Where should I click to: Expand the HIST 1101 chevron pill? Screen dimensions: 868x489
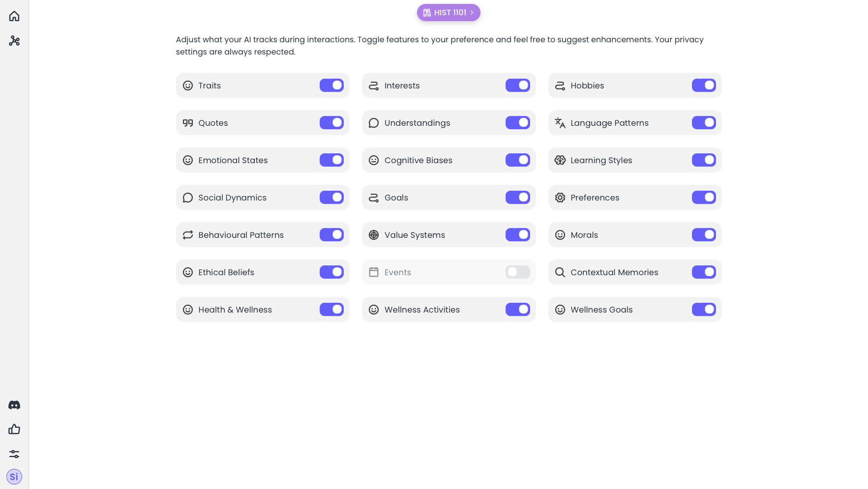(449, 13)
